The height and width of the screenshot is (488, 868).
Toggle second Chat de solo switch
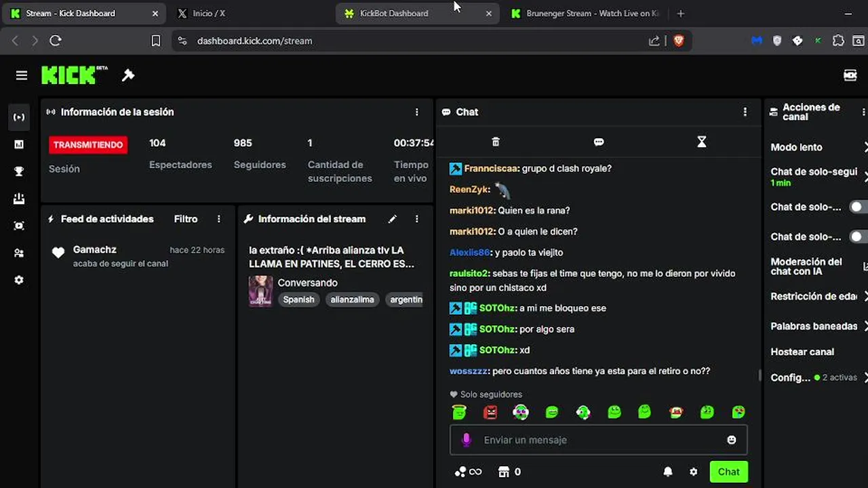[x=859, y=237]
